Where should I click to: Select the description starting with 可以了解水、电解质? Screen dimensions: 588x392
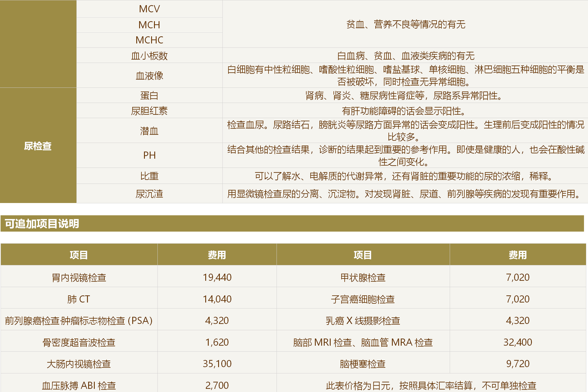[x=406, y=176]
